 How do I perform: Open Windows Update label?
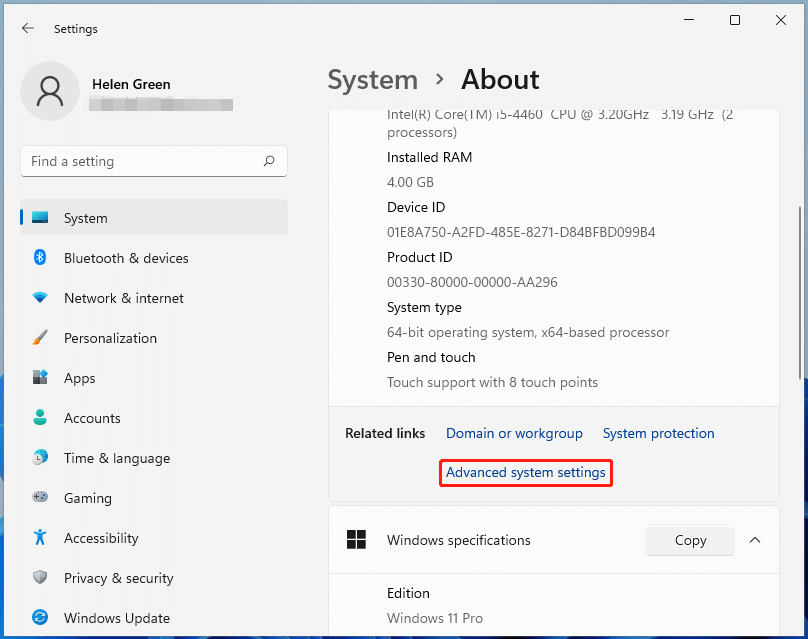[116, 618]
